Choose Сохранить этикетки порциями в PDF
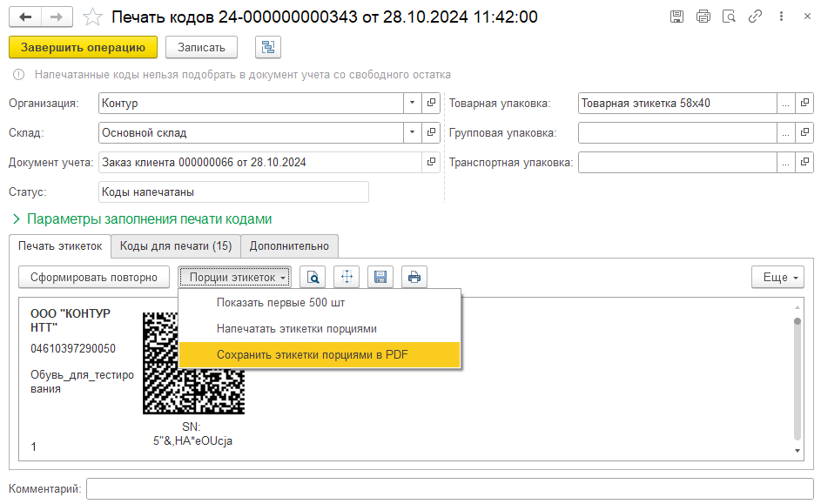821x504 pixels. [320, 355]
